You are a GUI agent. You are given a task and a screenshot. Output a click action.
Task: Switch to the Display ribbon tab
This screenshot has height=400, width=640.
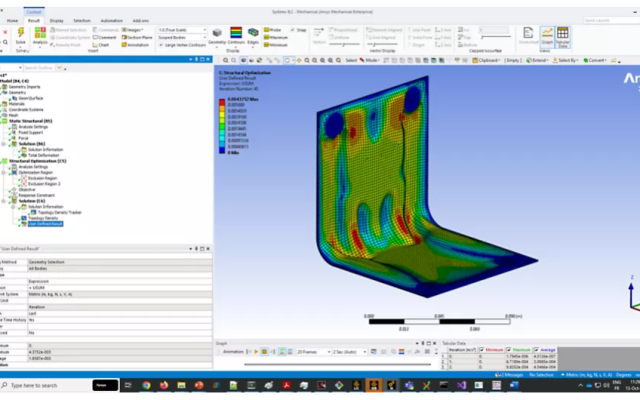[56, 18]
